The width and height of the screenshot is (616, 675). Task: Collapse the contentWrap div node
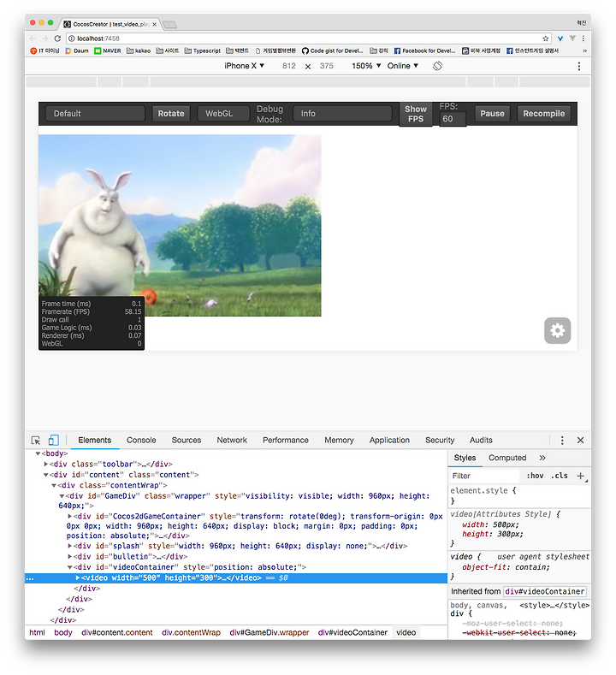[54, 486]
